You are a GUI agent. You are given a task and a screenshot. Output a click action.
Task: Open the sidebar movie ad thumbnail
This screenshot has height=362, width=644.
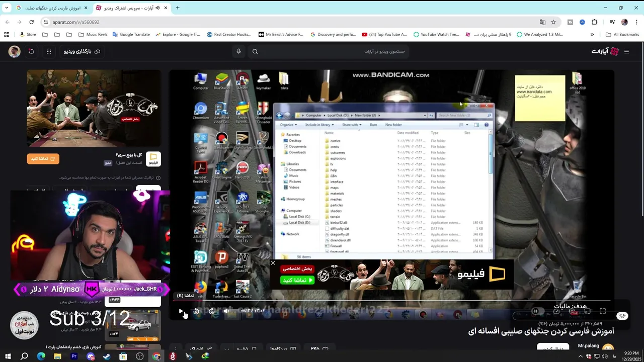click(94, 108)
